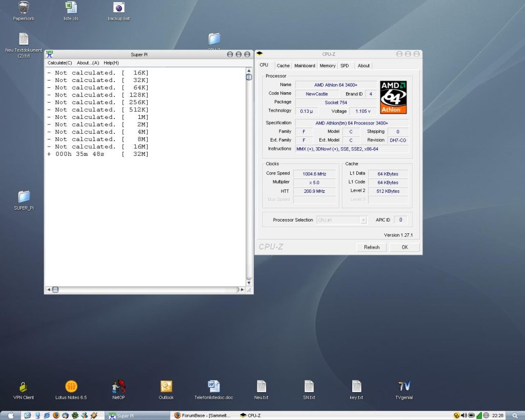Click Super PI horizontal scroll right arrow

tap(242, 289)
